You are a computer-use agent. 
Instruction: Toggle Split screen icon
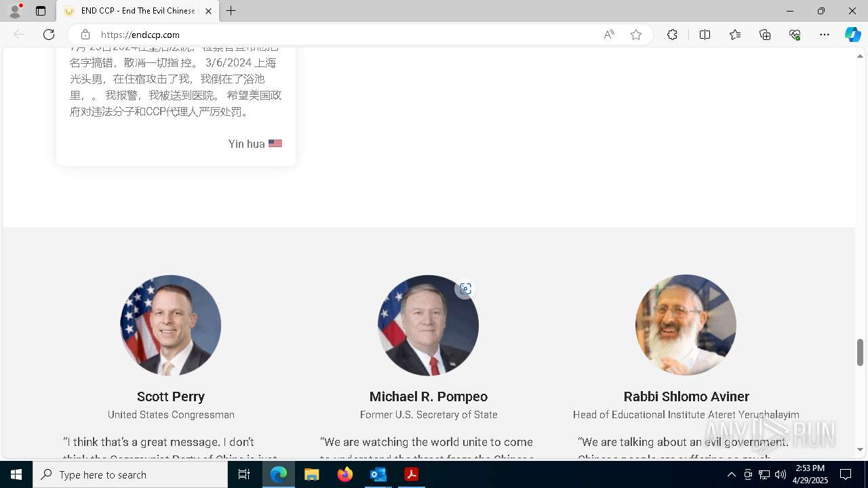(x=705, y=35)
